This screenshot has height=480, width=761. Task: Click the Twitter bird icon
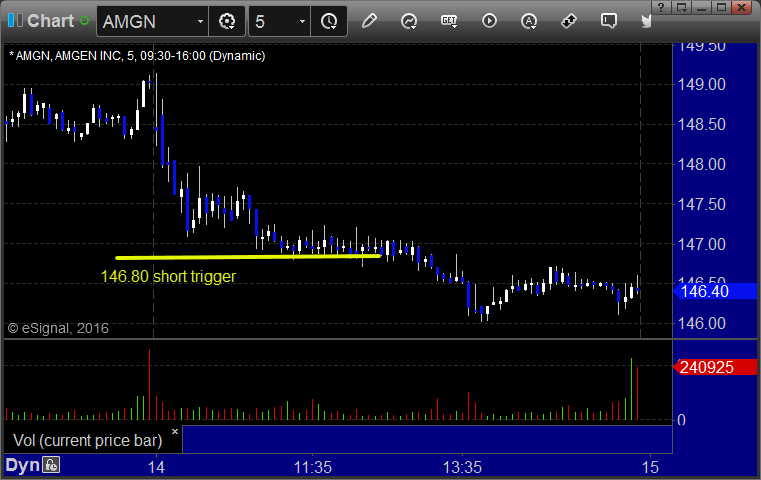click(x=646, y=21)
